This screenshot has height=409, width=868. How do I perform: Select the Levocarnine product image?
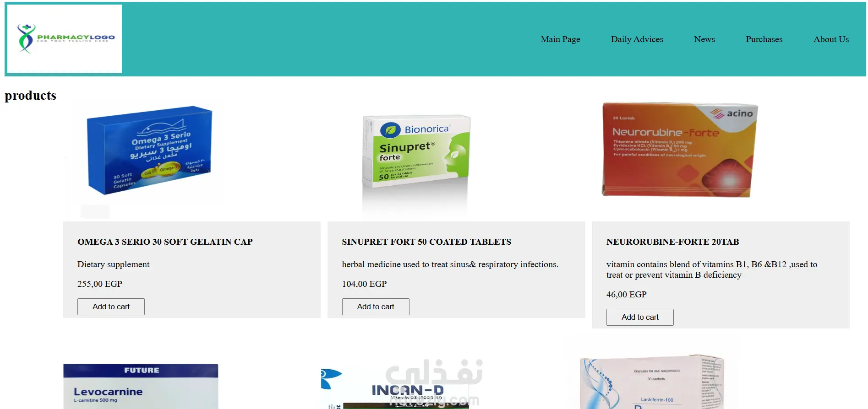(x=141, y=386)
